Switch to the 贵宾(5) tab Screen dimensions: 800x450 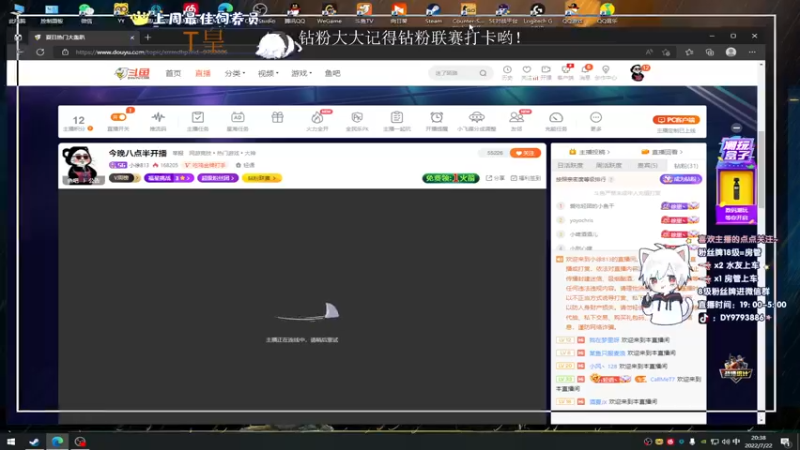point(647,166)
